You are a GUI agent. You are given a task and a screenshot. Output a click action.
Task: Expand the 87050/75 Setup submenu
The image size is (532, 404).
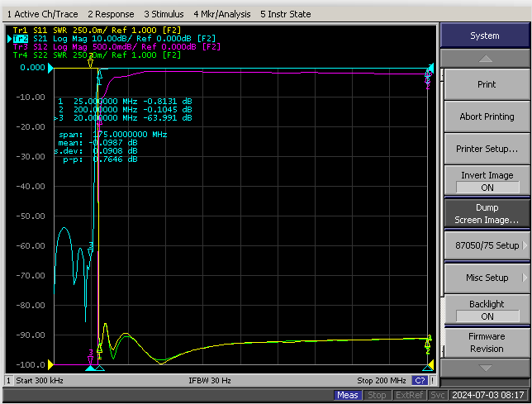tap(487, 245)
